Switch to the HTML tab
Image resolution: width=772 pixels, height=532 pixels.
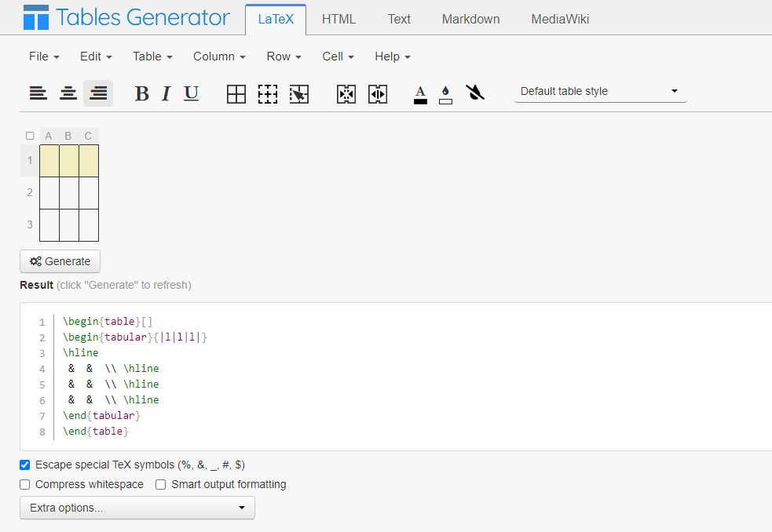[x=338, y=19]
